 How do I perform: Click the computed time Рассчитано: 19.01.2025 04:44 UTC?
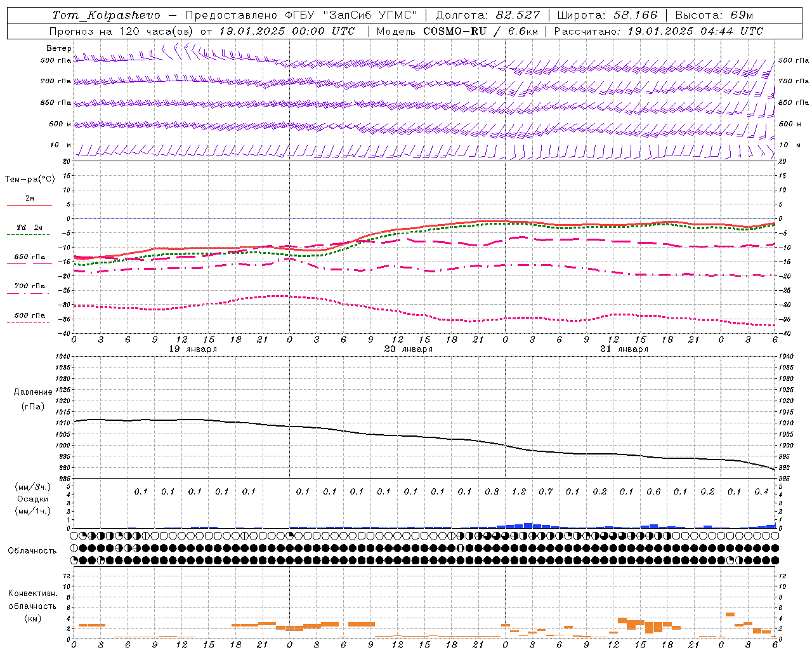coord(658,31)
